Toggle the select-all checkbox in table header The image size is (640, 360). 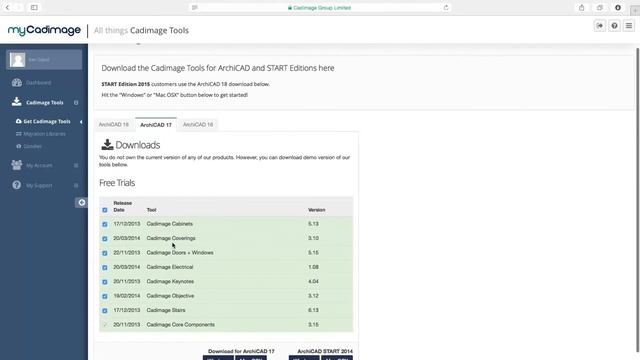(105, 210)
